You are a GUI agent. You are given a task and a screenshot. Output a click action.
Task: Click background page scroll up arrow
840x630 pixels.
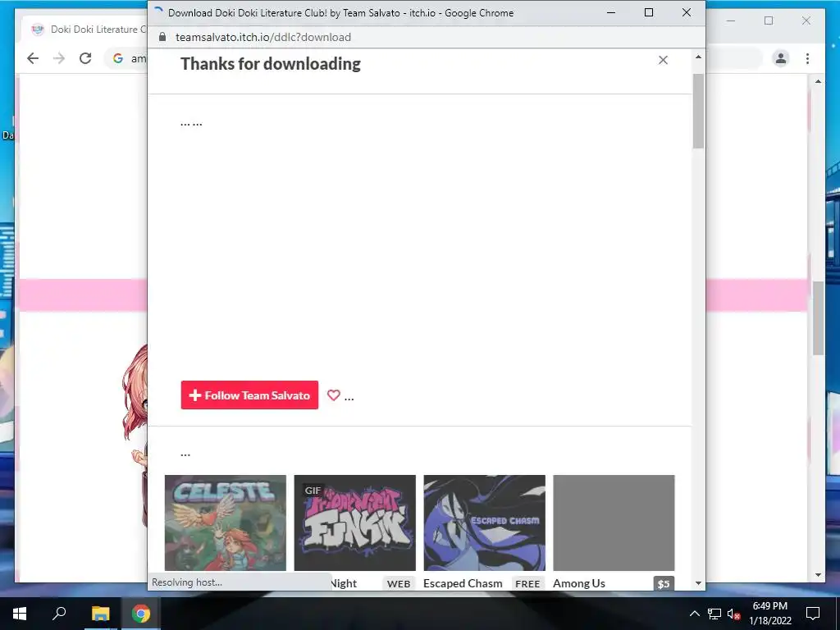tap(818, 81)
